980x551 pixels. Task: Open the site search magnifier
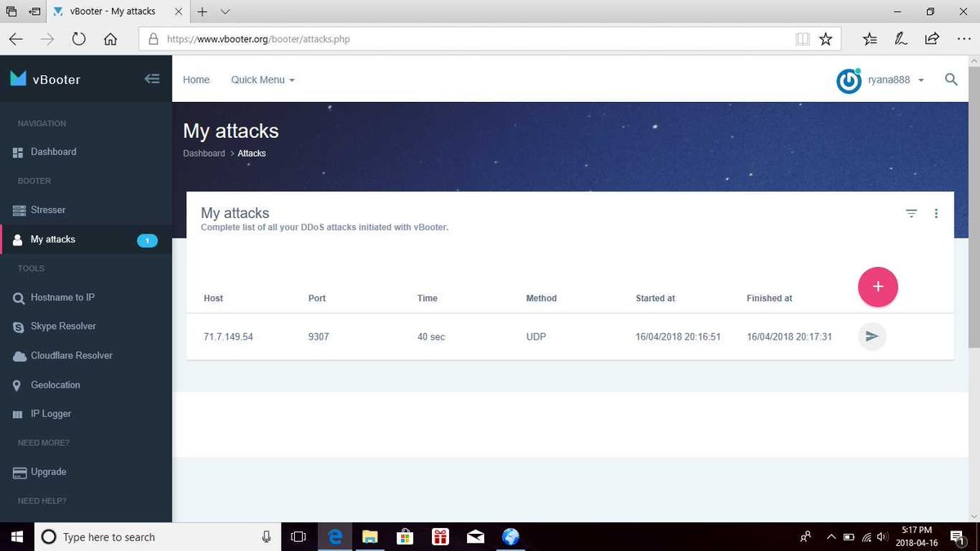point(951,79)
